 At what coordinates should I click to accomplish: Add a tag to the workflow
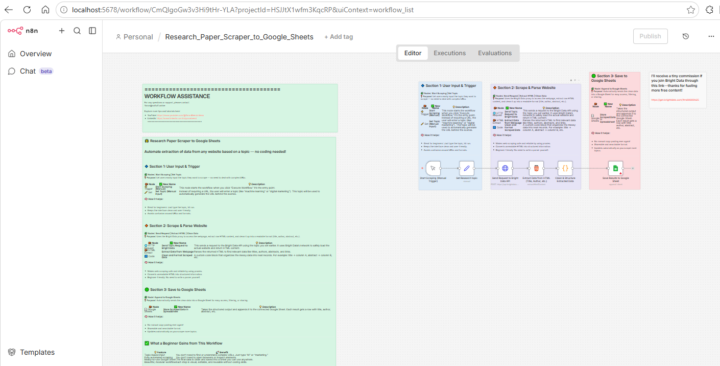pyautogui.click(x=339, y=37)
